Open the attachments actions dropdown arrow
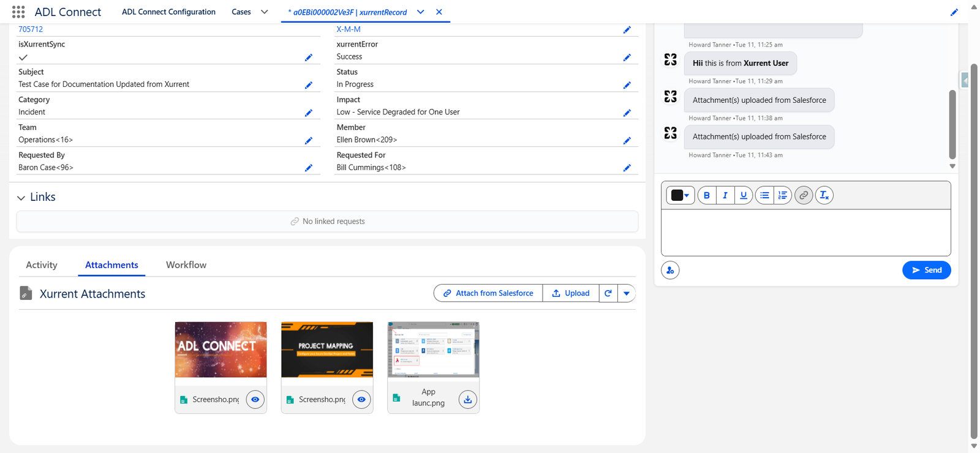This screenshot has width=980, height=453. coord(627,293)
